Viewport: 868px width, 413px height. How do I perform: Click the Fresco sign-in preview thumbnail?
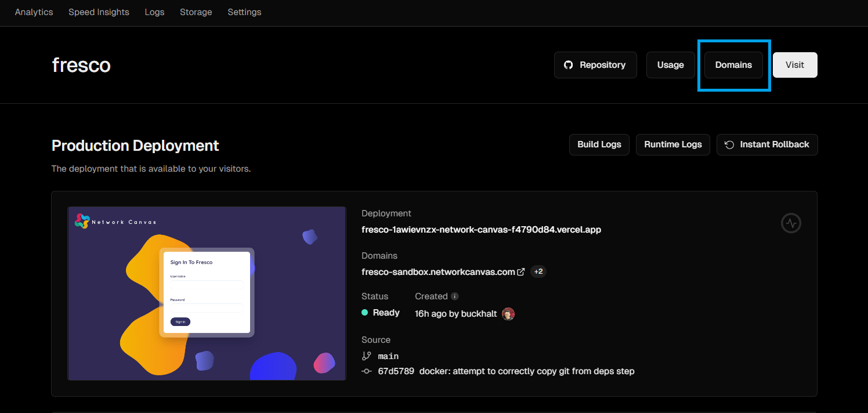point(207,294)
